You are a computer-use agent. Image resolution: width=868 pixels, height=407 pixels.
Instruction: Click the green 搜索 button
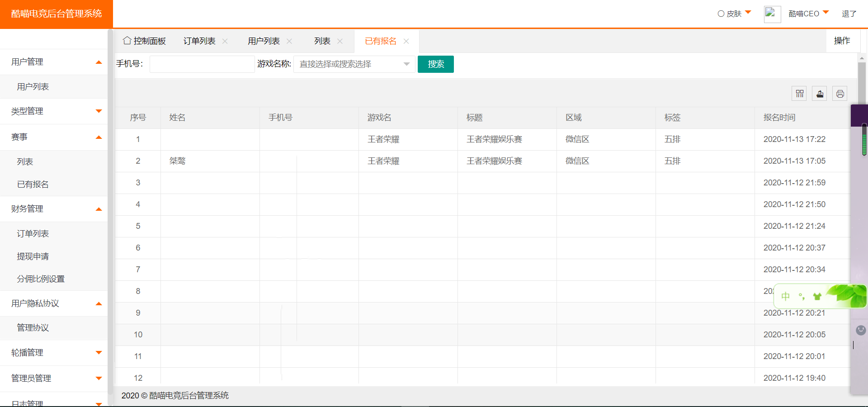pyautogui.click(x=435, y=64)
